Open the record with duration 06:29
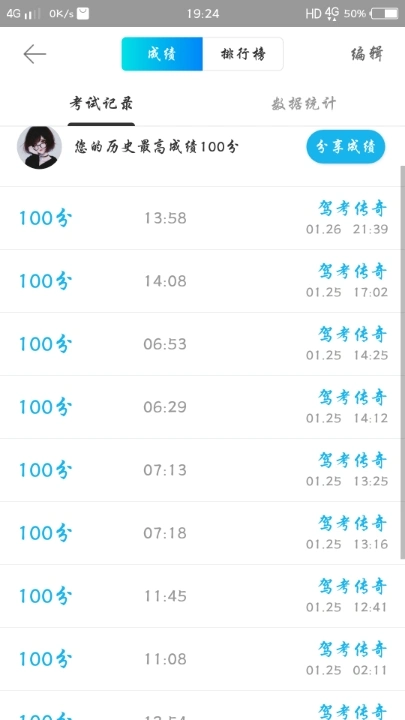This screenshot has width=405, height=720. pos(202,407)
